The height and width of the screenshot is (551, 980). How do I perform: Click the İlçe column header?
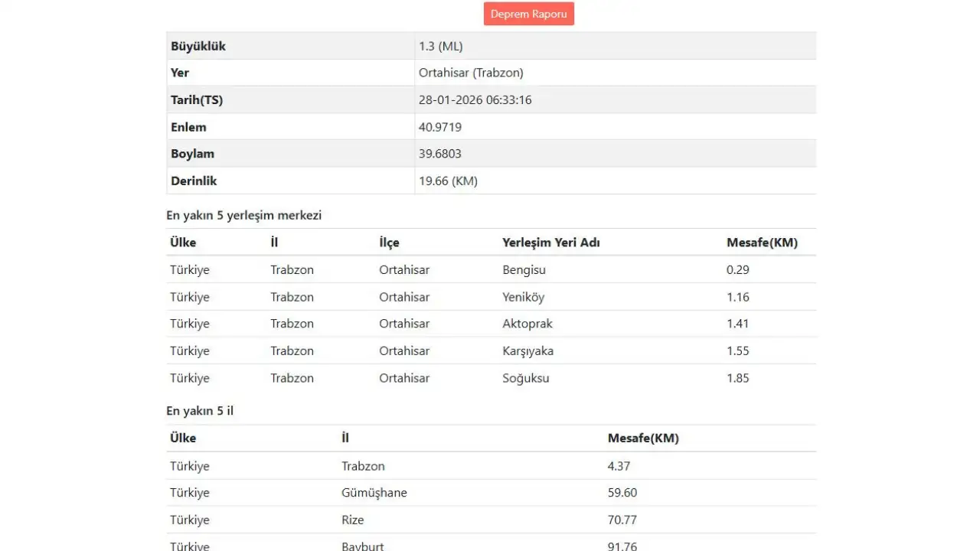[x=389, y=243]
